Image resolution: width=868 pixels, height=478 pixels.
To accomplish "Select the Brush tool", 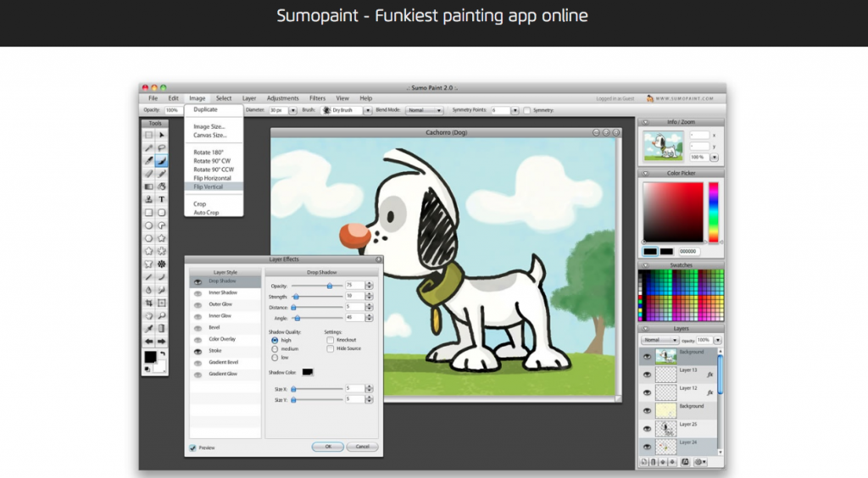I will click(x=161, y=160).
